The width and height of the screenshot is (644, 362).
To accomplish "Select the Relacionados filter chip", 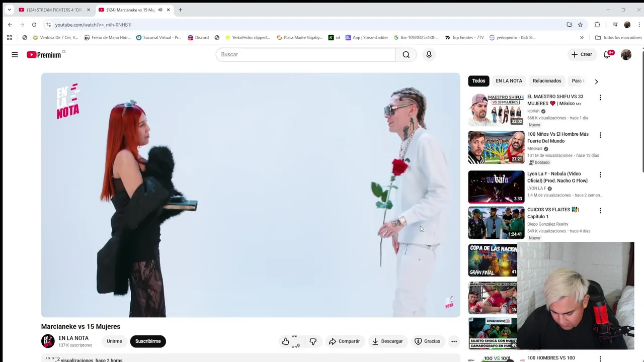I will pos(547,80).
